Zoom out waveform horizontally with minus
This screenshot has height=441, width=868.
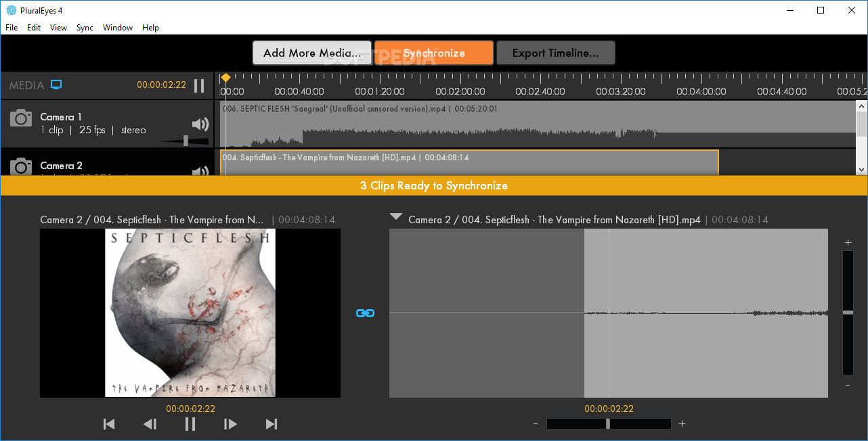point(536,424)
